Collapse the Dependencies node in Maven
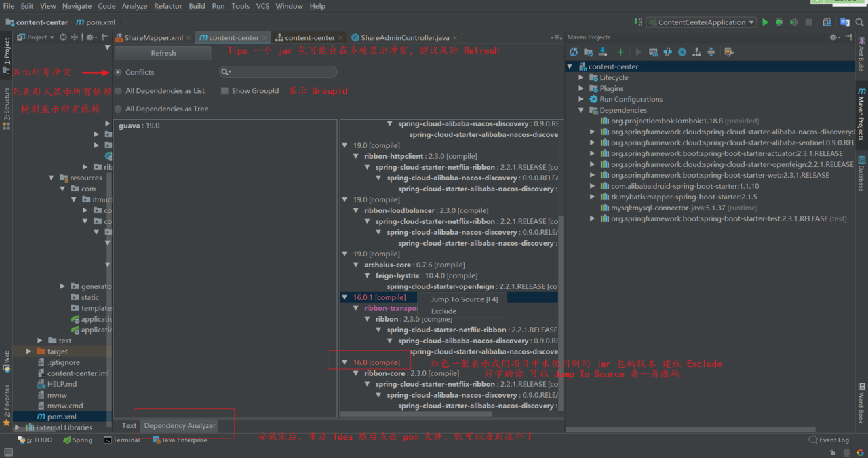Image resolution: width=868 pixels, height=458 pixels. (x=581, y=110)
